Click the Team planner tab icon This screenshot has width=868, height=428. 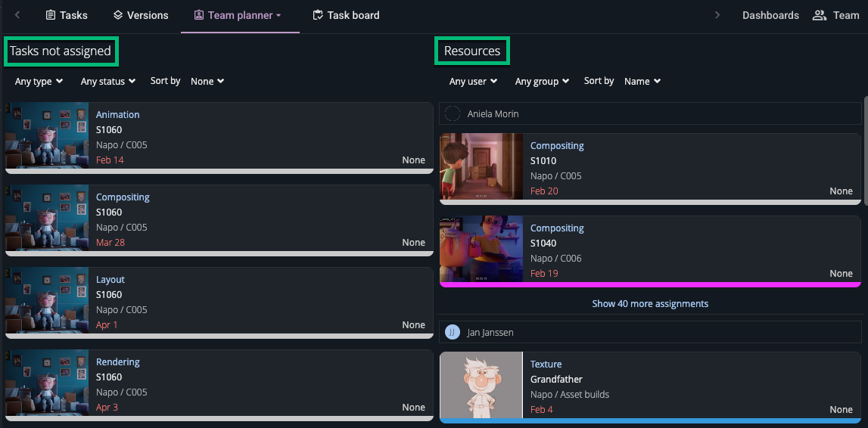199,15
